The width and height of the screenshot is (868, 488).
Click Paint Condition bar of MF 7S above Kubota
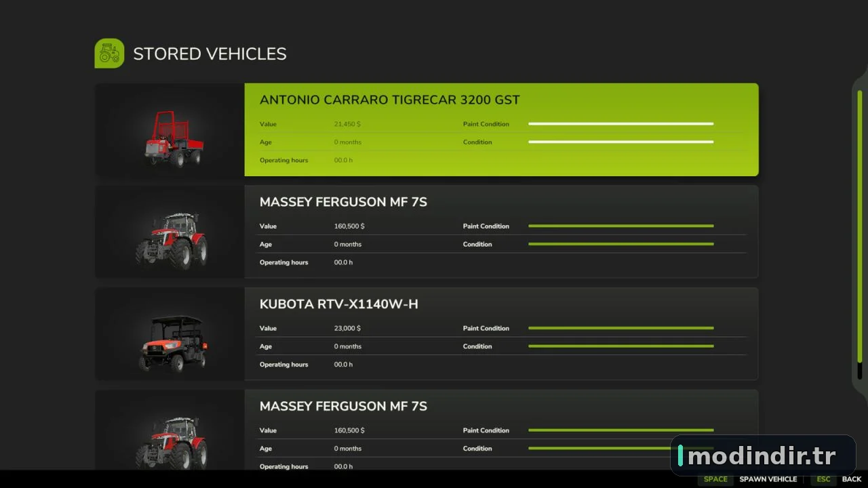point(621,226)
